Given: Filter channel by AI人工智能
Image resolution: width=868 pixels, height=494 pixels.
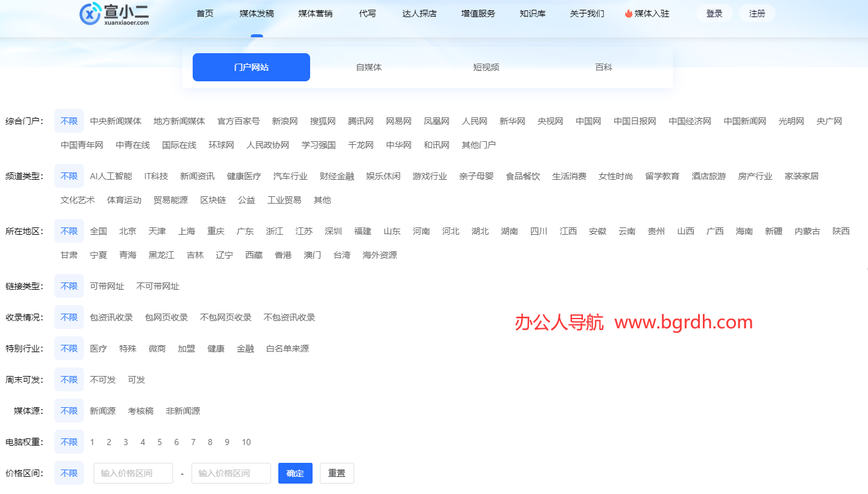Looking at the screenshot, I should coord(111,176).
